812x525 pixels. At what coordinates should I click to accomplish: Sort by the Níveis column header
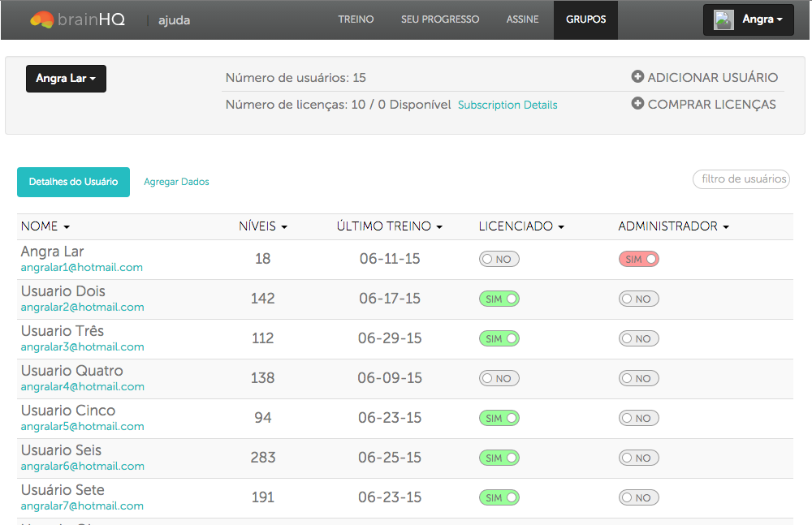pos(262,226)
